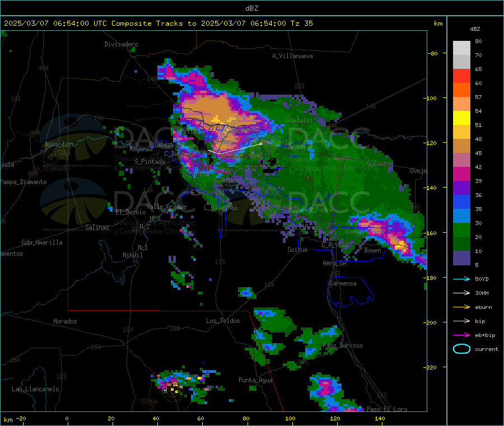Click the 'Aero_GH' map label

click(x=335, y=263)
